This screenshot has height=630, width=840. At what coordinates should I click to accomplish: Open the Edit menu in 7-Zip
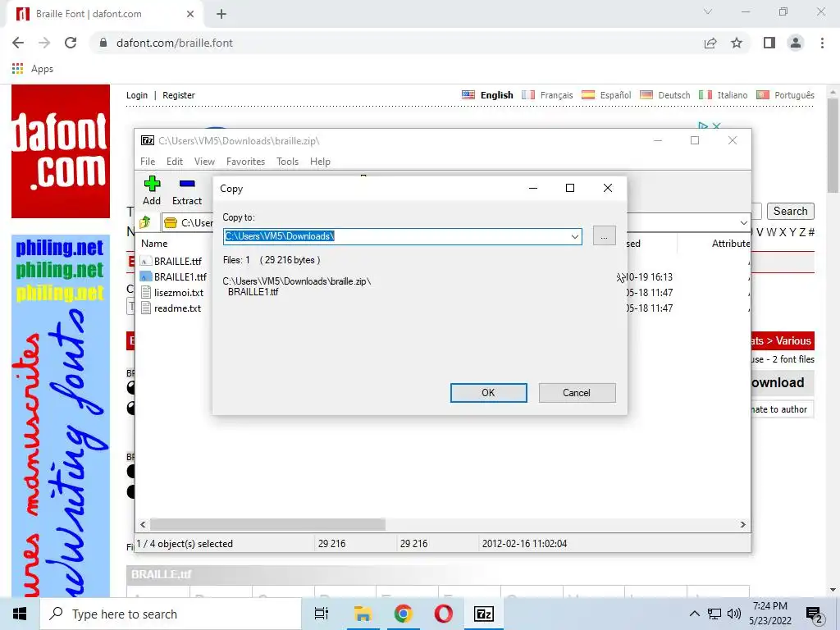[175, 162]
